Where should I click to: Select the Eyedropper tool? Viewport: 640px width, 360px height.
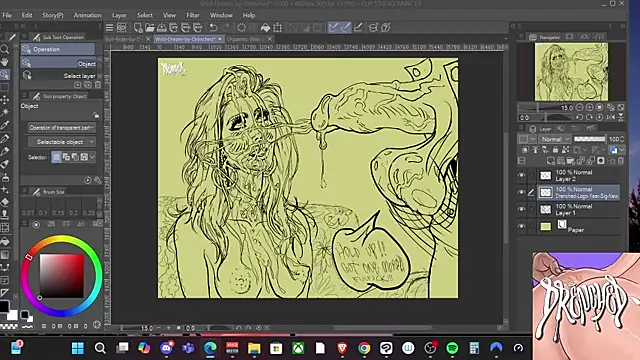tap(5, 125)
